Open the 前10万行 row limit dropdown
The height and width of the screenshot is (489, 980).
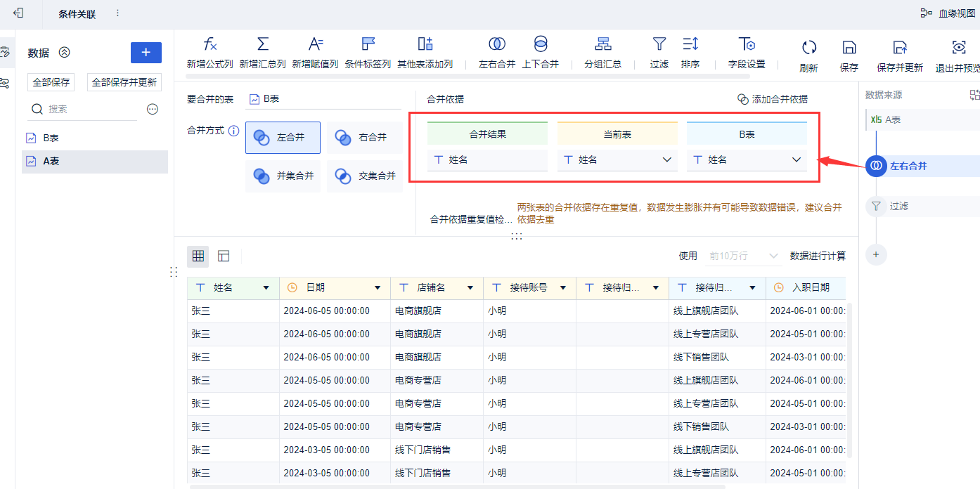[x=743, y=256]
